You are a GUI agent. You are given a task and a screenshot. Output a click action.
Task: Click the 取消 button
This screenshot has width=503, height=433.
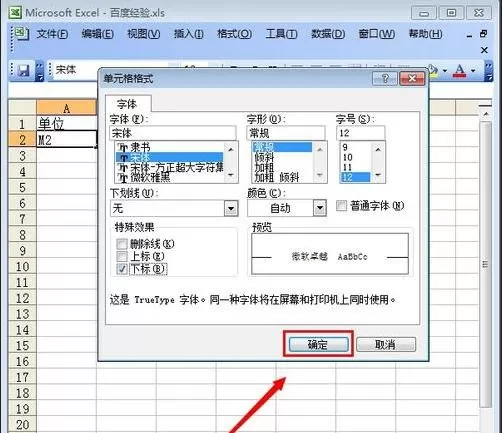tap(386, 344)
